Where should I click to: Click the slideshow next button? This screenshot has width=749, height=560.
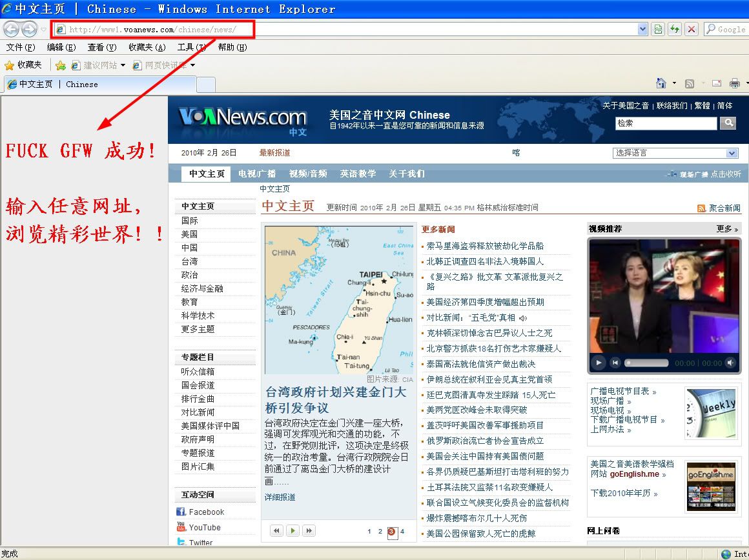(309, 530)
